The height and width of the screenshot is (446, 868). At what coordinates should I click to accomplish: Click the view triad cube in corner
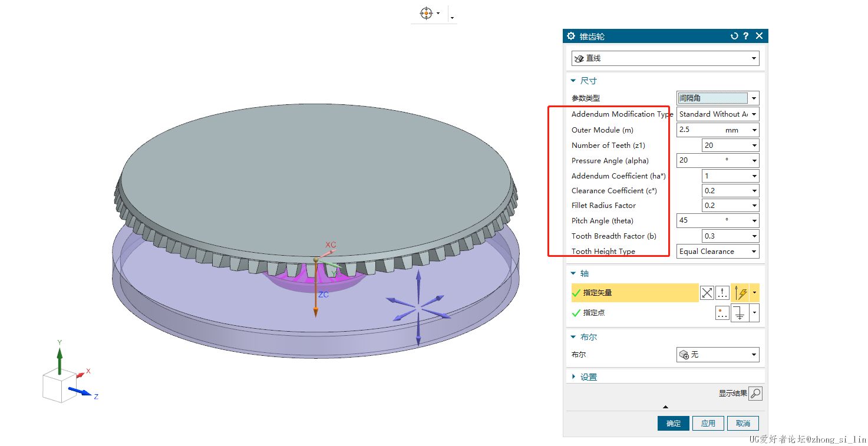click(61, 387)
